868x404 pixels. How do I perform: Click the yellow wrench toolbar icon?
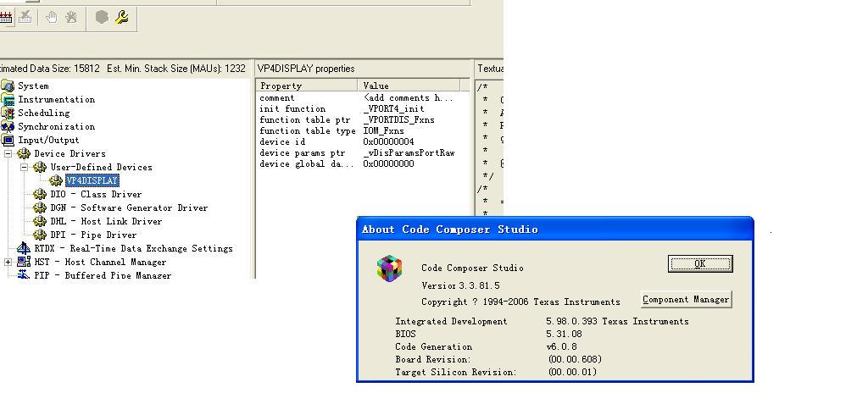[122, 17]
